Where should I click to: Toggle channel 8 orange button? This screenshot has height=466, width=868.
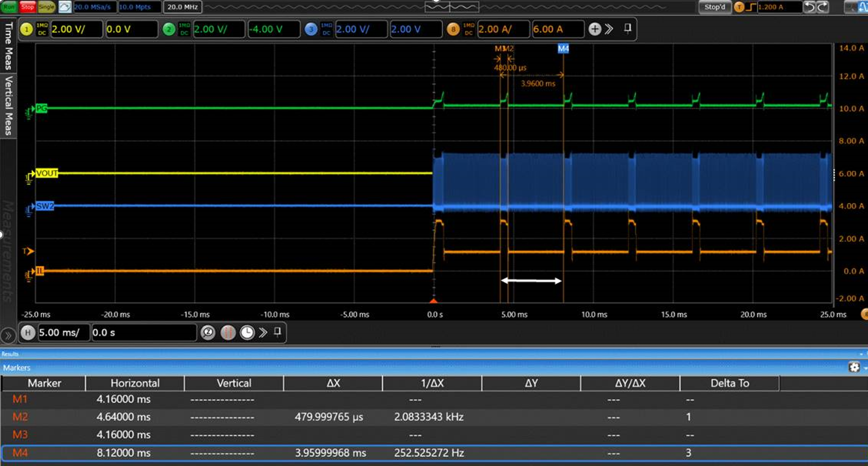[x=453, y=29]
